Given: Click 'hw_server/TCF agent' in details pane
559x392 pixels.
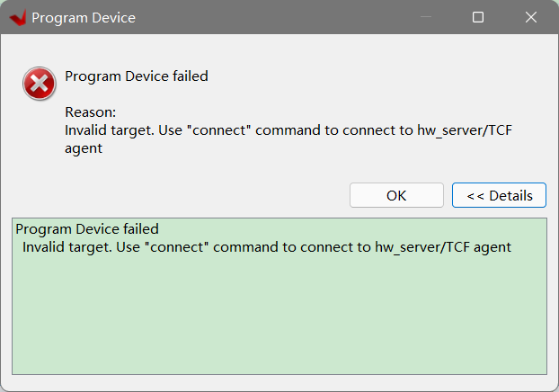Looking at the screenshot, I should click(443, 247).
